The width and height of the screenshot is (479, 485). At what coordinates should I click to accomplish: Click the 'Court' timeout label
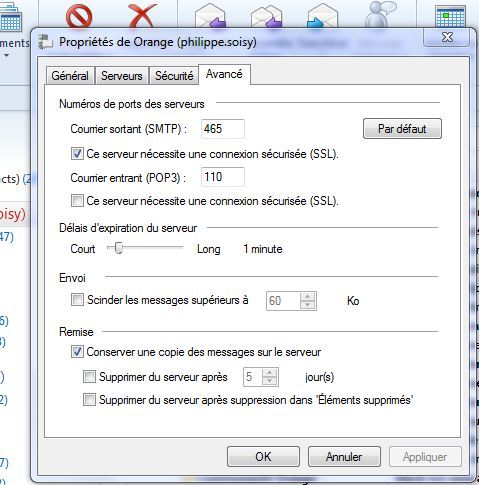pyautogui.click(x=83, y=249)
